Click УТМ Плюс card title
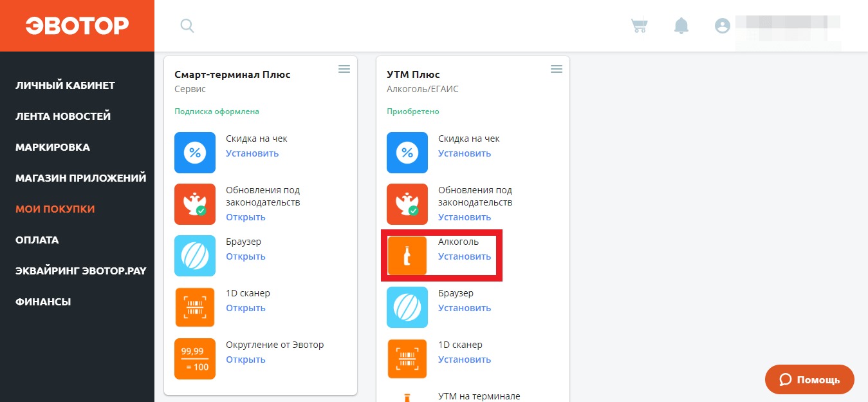Screen dimensions: 868x402 [413, 75]
